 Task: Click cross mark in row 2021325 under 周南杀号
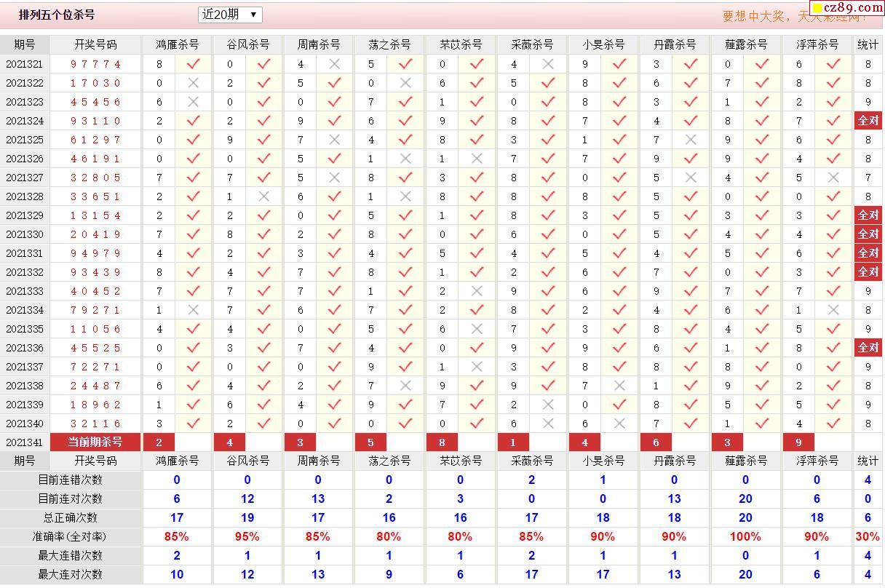tap(335, 140)
